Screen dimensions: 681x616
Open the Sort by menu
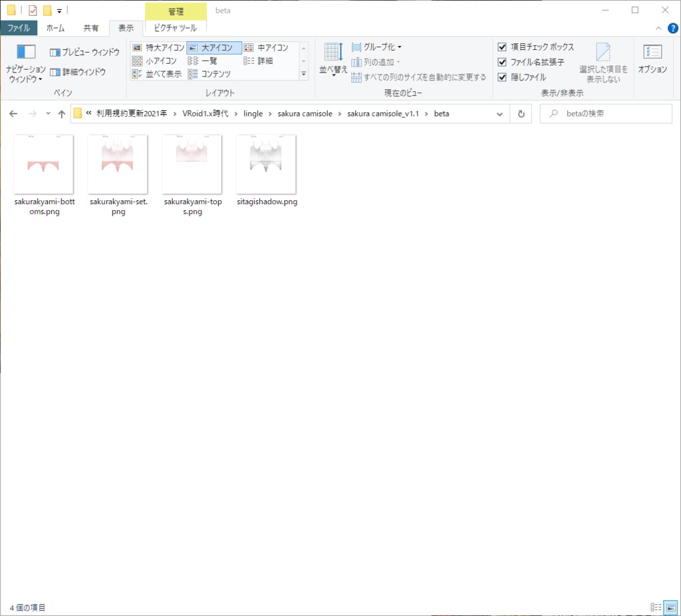pyautogui.click(x=333, y=59)
